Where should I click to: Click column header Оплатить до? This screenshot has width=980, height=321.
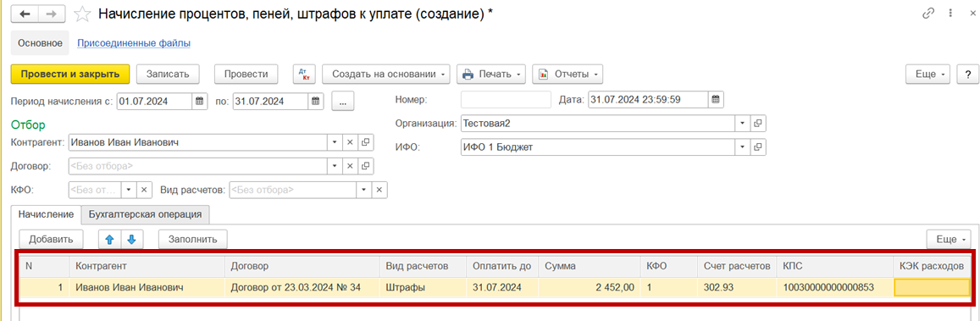click(x=502, y=266)
